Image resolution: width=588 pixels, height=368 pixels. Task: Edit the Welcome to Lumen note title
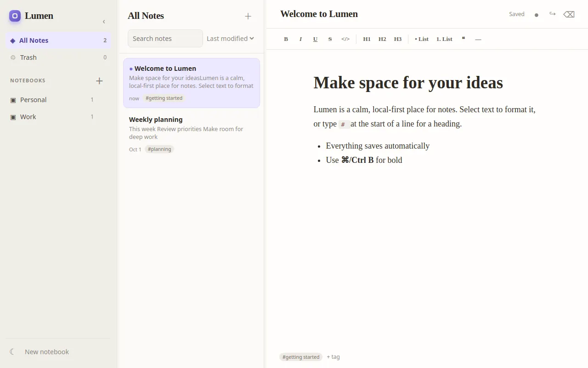319,14
